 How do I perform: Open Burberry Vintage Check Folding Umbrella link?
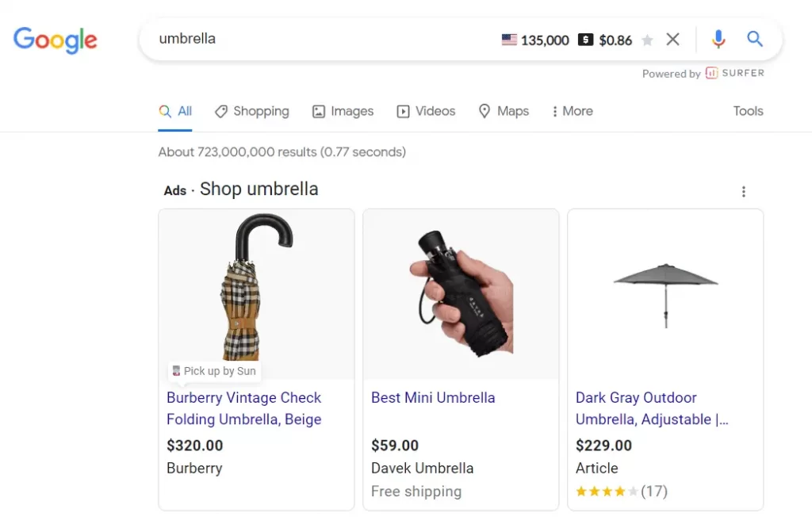click(x=244, y=408)
